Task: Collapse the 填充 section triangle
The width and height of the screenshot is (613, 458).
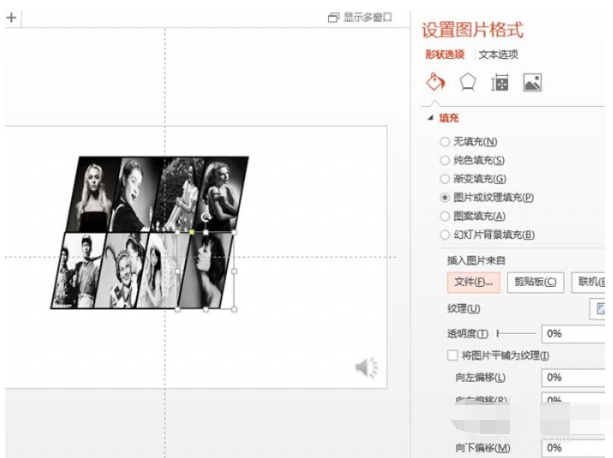Action: pyautogui.click(x=431, y=118)
